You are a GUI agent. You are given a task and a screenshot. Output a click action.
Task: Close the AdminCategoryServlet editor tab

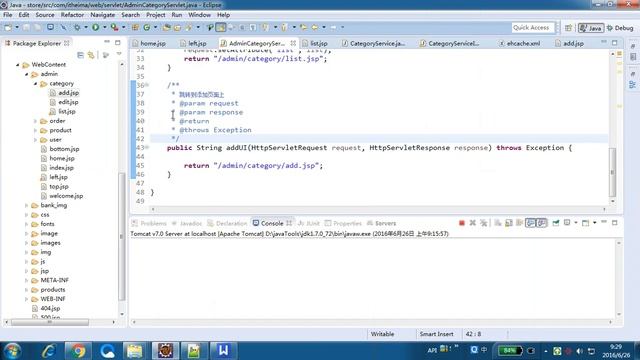pyautogui.click(x=293, y=42)
